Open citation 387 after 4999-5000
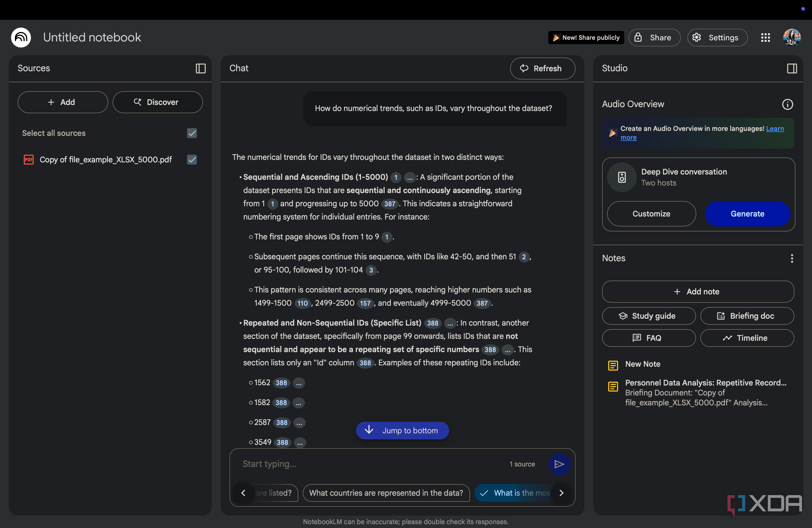 point(482,303)
